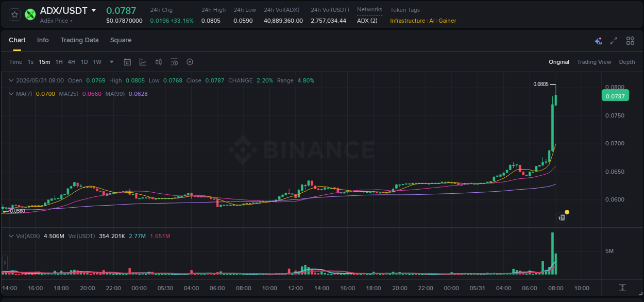Open the news note marker icon

(562, 217)
